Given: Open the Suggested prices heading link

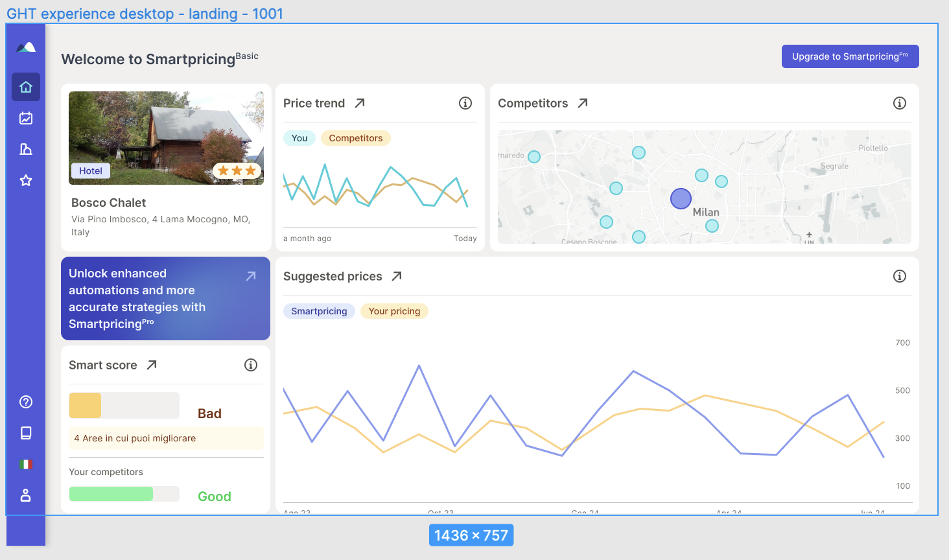Looking at the screenshot, I should [333, 276].
